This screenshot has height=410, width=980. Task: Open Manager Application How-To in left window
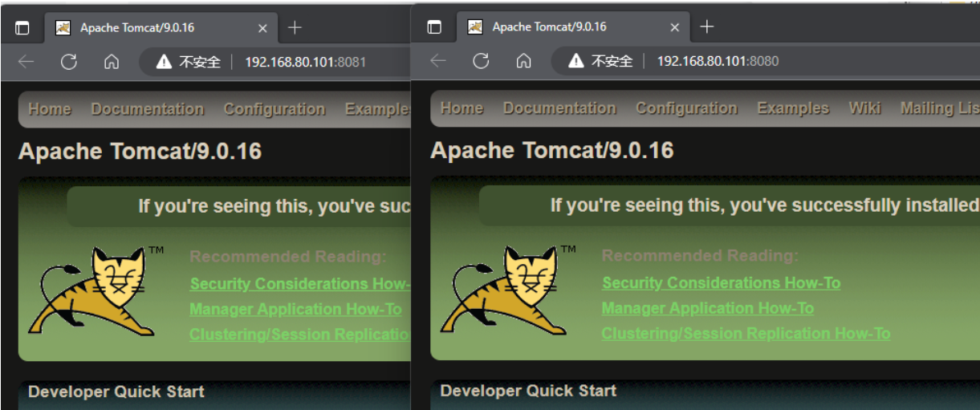pyautogui.click(x=295, y=309)
